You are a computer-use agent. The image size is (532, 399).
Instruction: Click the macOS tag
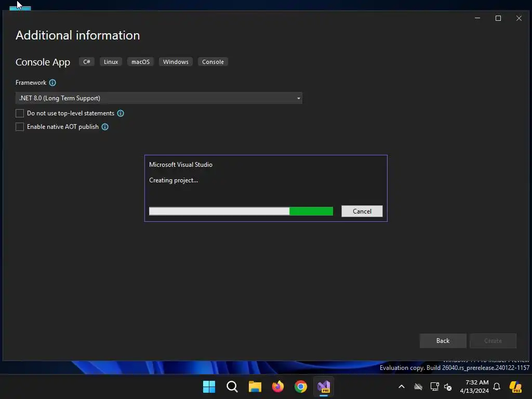[x=140, y=62]
